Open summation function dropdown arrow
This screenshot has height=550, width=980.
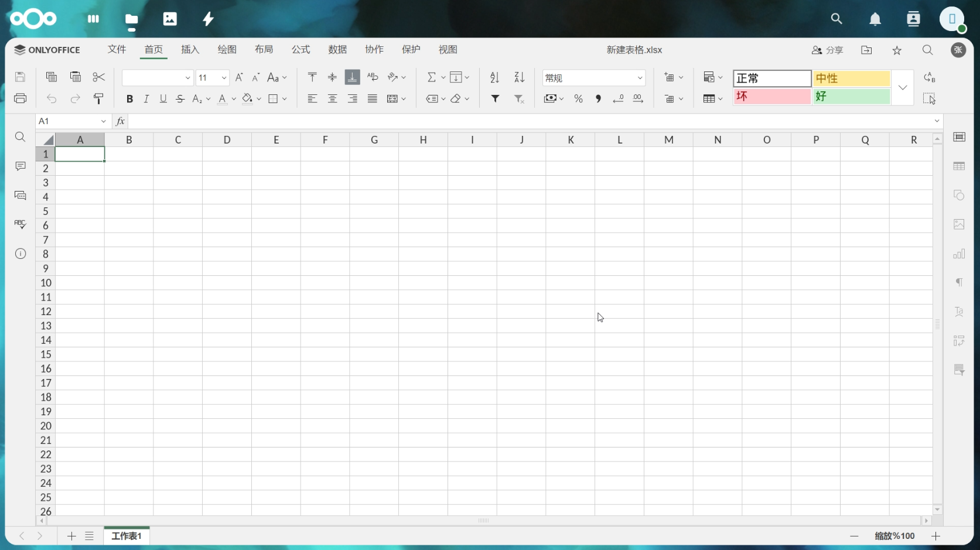(443, 77)
